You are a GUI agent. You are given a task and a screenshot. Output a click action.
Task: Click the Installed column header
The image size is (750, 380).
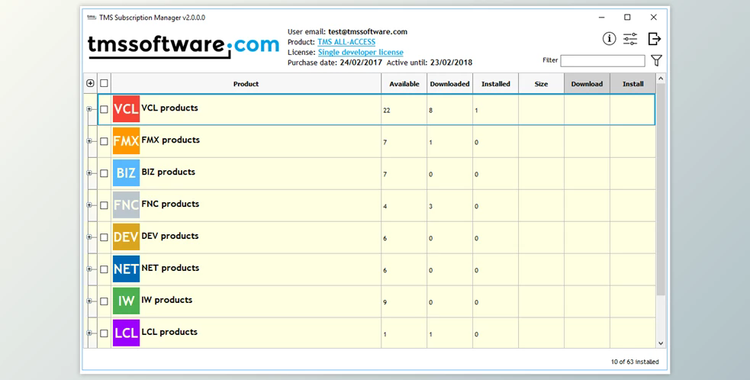click(496, 84)
